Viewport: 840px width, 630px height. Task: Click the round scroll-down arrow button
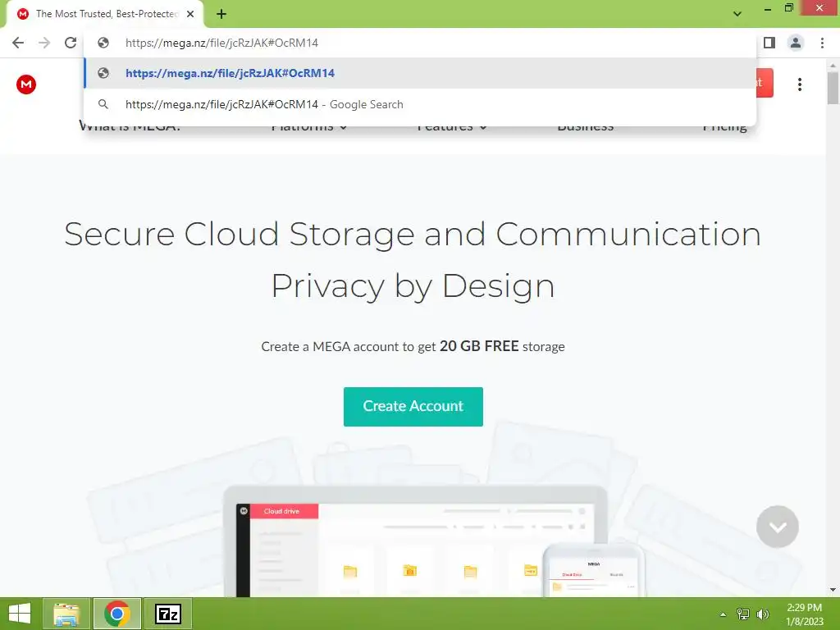[778, 527]
